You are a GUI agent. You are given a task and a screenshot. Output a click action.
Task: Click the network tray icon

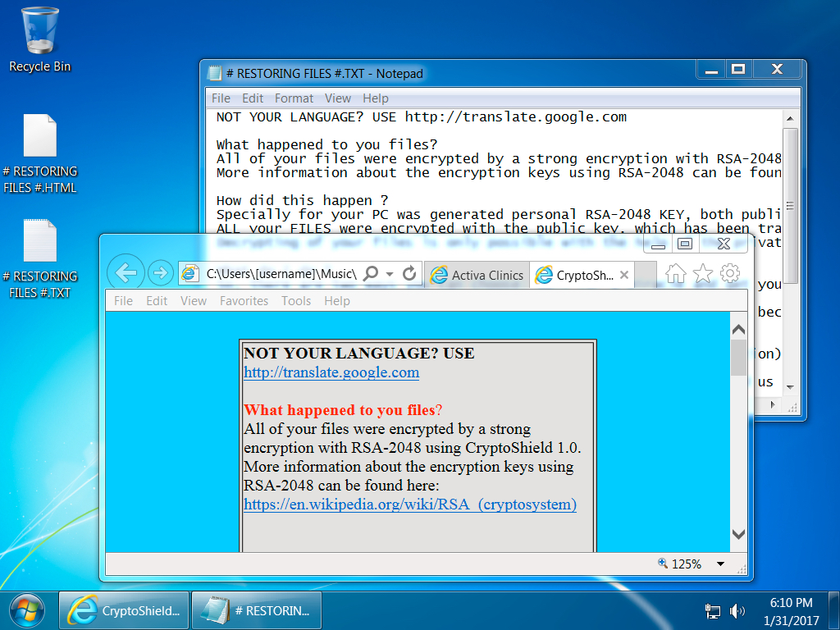pyautogui.click(x=713, y=611)
